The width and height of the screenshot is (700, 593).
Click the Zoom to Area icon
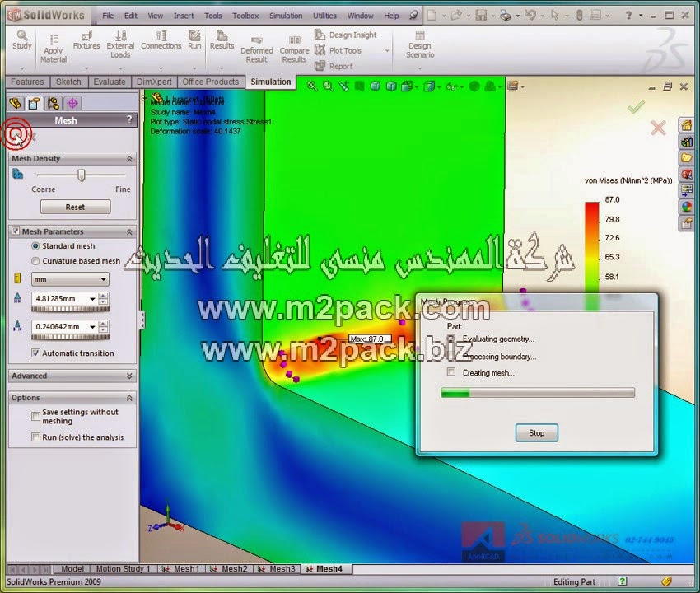tap(328, 86)
